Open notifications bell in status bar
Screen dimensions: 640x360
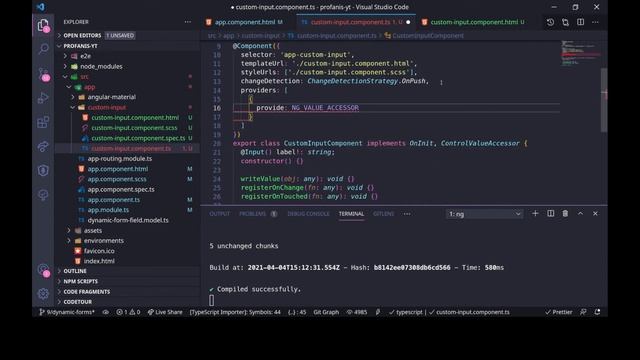597,312
